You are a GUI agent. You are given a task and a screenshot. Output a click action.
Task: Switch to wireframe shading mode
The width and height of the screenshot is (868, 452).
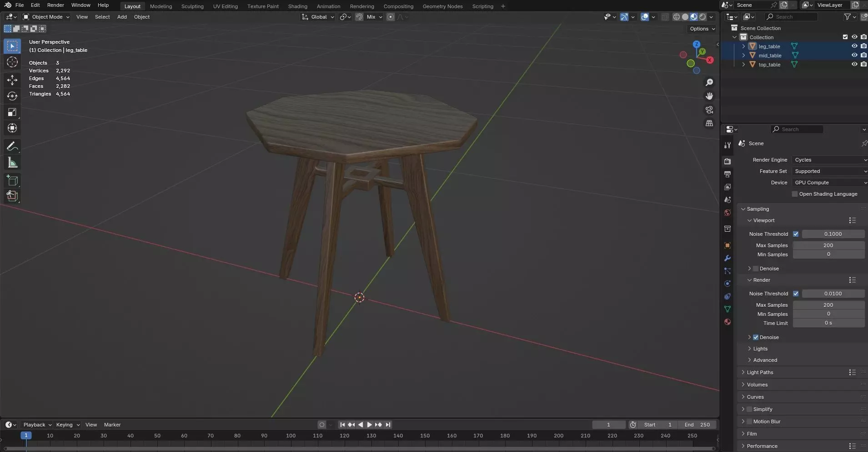[x=677, y=17]
